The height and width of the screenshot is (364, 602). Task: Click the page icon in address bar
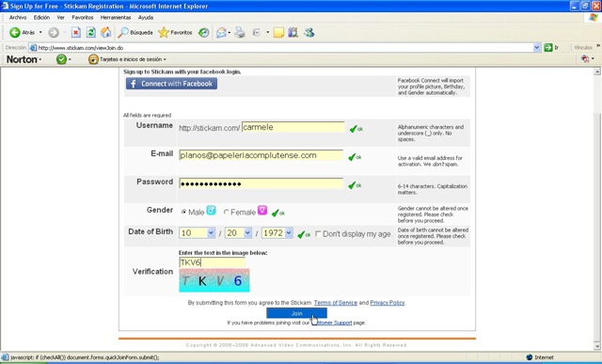(34, 48)
